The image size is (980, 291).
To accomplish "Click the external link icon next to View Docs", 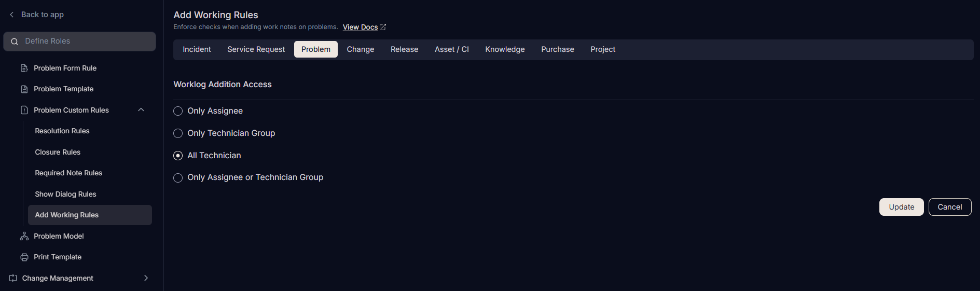I will point(383,27).
